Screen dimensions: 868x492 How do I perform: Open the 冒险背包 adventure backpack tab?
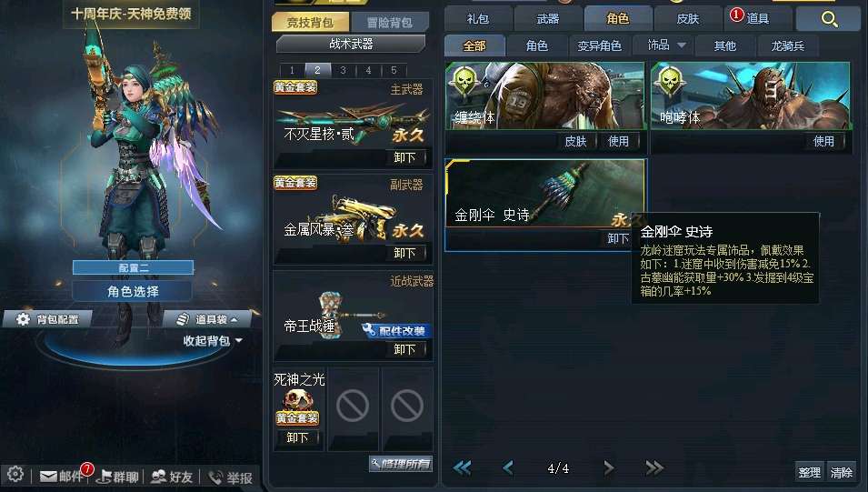pos(390,22)
